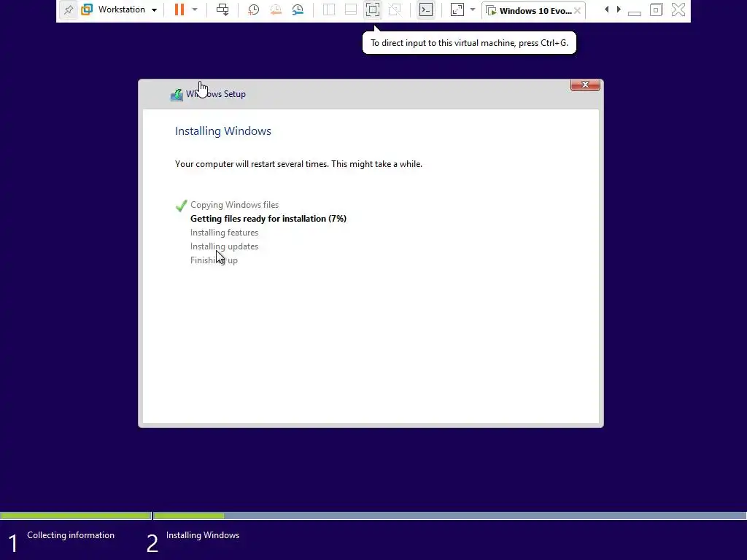Click the Installing Windows heading
The height and width of the screenshot is (560, 747).
pyautogui.click(x=223, y=131)
